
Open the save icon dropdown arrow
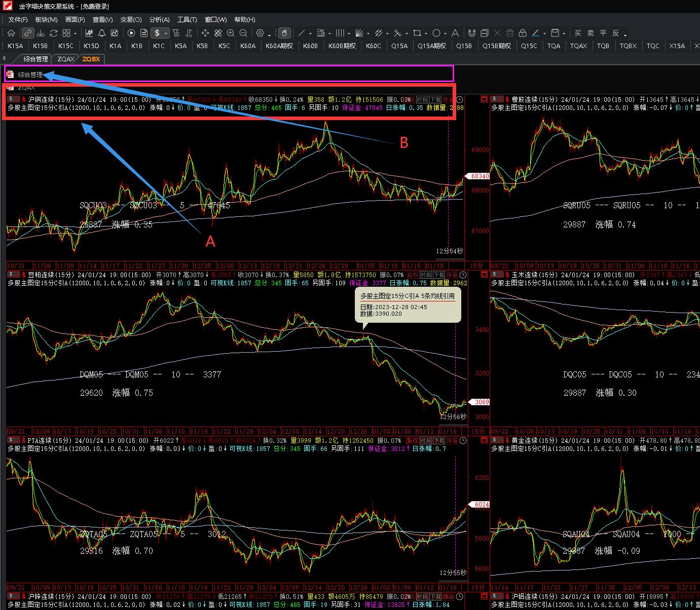pos(564,34)
